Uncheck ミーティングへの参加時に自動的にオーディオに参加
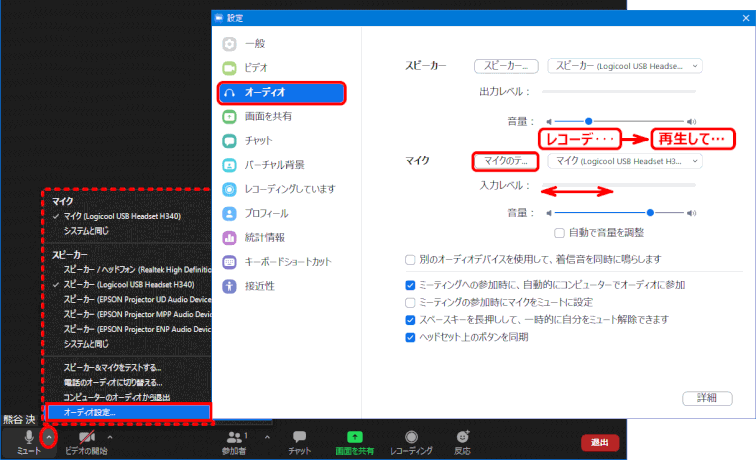The height and width of the screenshot is (460, 756). (x=410, y=285)
